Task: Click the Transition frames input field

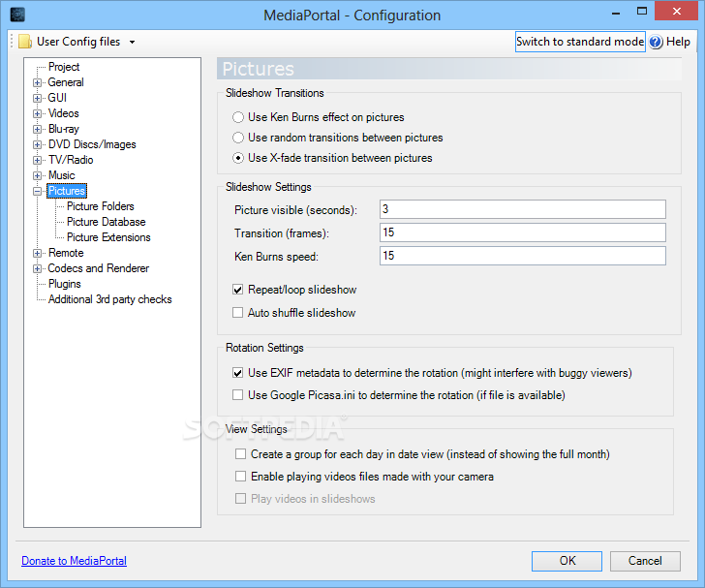Action: point(523,232)
